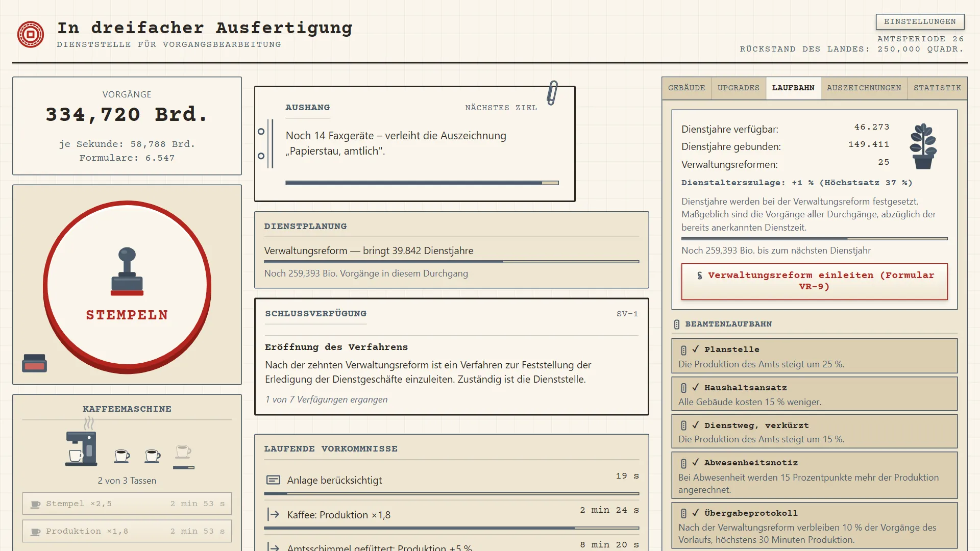The height and width of the screenshot is (551, 980).
Task: Click the coffee machine icon
Action: point(81,448)
